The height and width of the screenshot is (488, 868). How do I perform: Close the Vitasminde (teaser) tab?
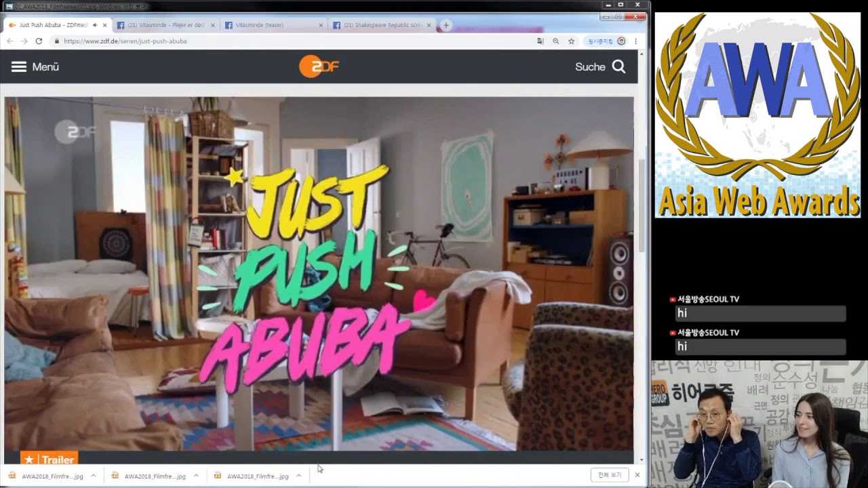pyautogui.click(x=321, y=25)
